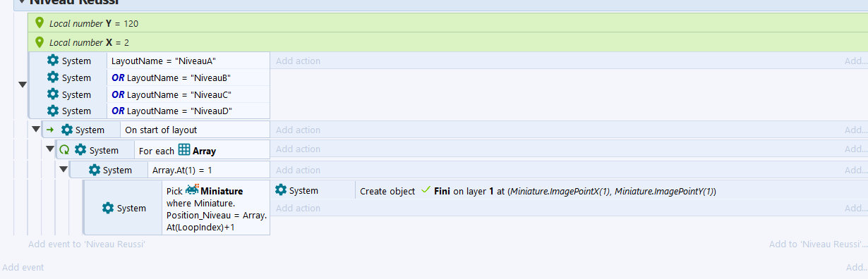Collapse the On start of layout event
The width and height of the screenshot is (868, 279).
coord(35,129)
